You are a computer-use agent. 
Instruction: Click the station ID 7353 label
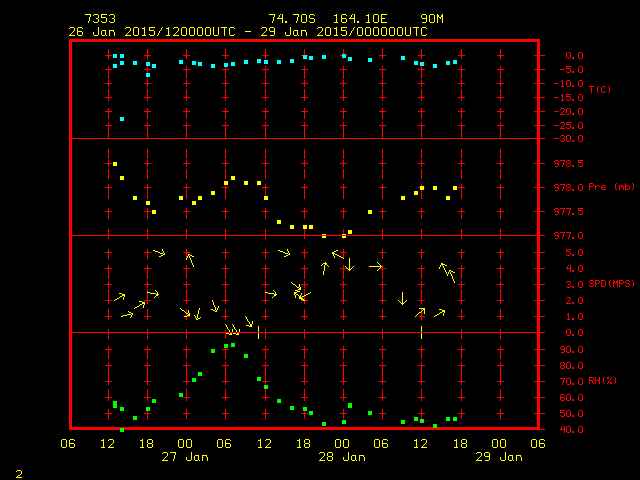(x=100, y=19)
